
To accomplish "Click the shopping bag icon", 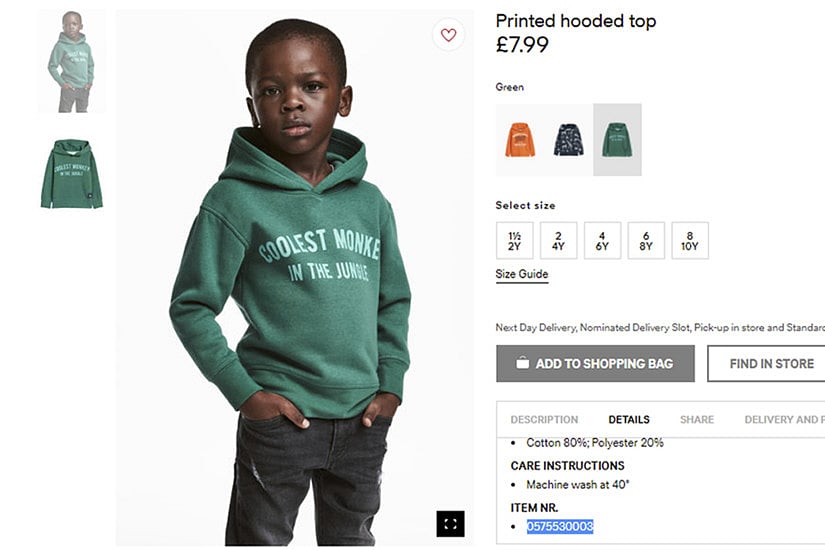I will 522,363.
